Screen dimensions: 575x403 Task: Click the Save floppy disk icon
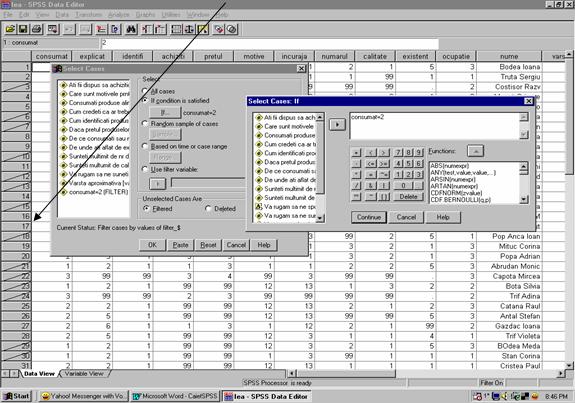23,29
